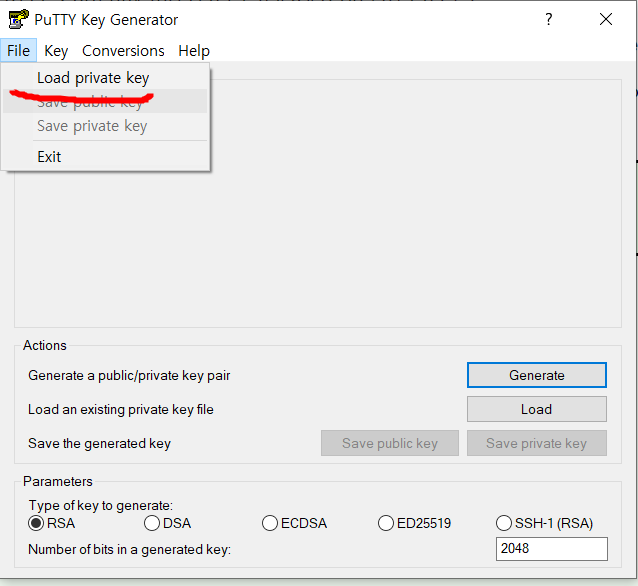Click the number of bits field showing 2048
The height and width of the screenshot is (586, 638).
pos(552,549)
